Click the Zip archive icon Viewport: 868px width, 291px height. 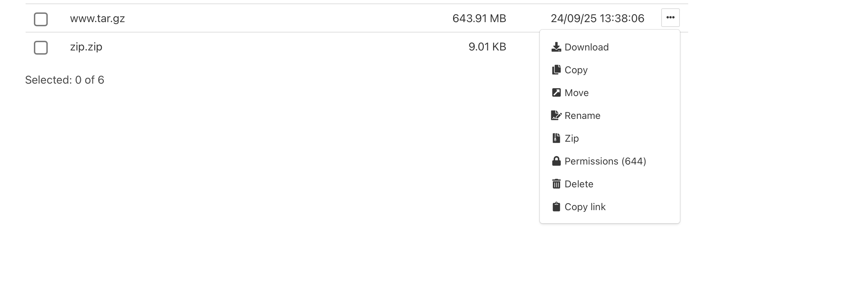click(x=556, y=138)
